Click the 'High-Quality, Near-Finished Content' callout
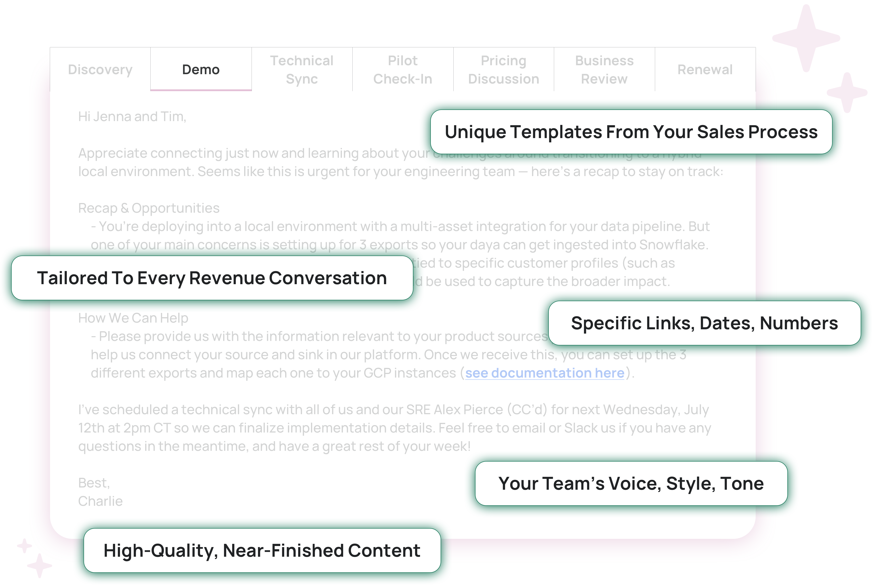This screenshot has height=588, width=879. (262, 550)
